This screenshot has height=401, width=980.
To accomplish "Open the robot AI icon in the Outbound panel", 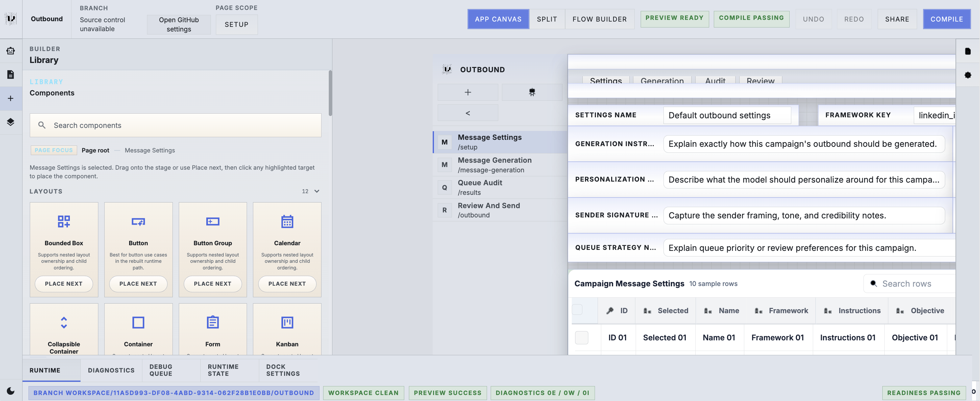I will (532, 92).
